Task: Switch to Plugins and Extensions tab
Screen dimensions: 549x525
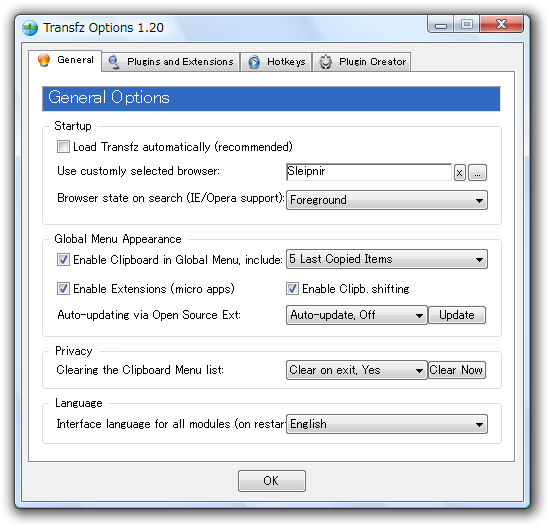Action: 171,62
